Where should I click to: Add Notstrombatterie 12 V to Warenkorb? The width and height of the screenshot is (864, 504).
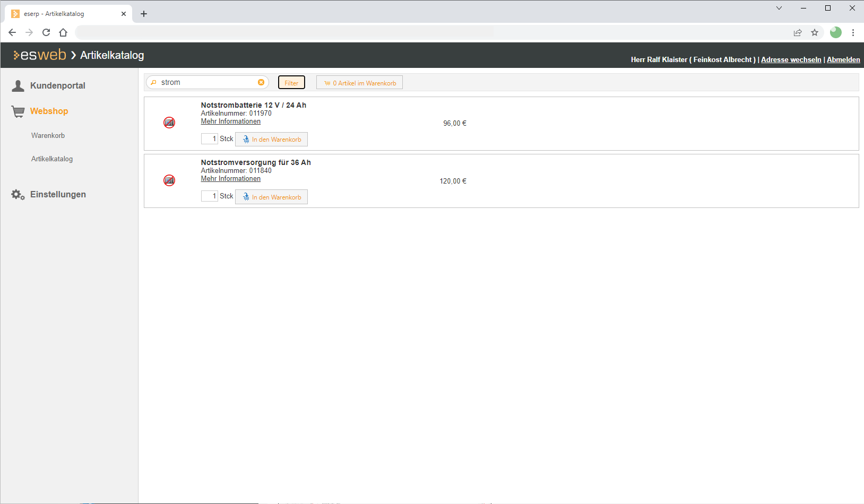tap(271, 140)
